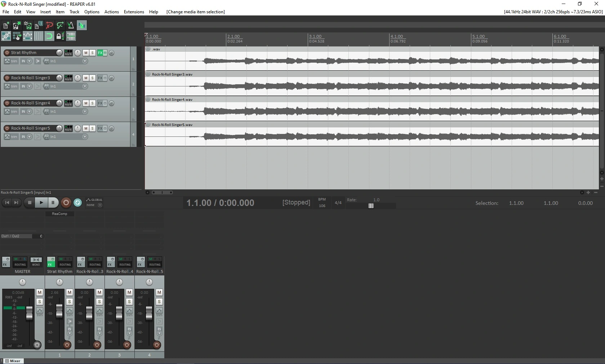This screenshot has height=364, width=605.
Task: Adjust playback Rate slider
Action: tap(371, 206)
